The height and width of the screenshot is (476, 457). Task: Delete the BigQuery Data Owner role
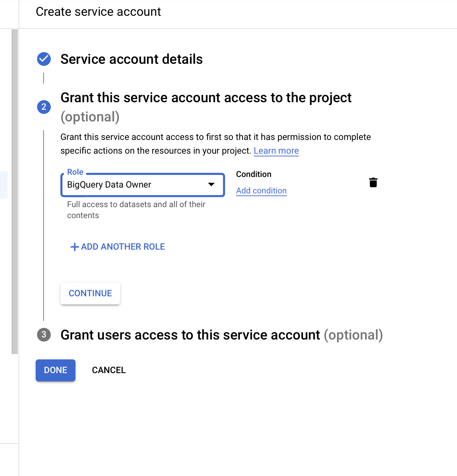click(373, 182)
